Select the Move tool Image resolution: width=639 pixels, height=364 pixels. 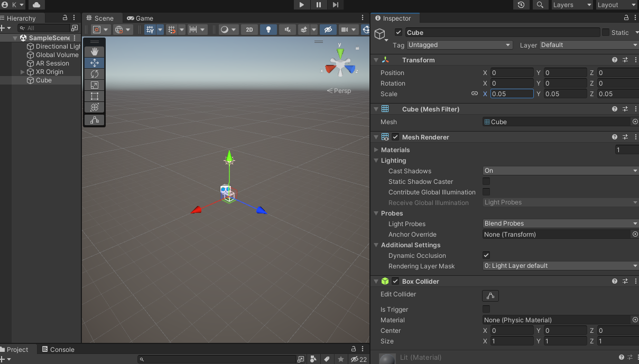tap(95, 63)
